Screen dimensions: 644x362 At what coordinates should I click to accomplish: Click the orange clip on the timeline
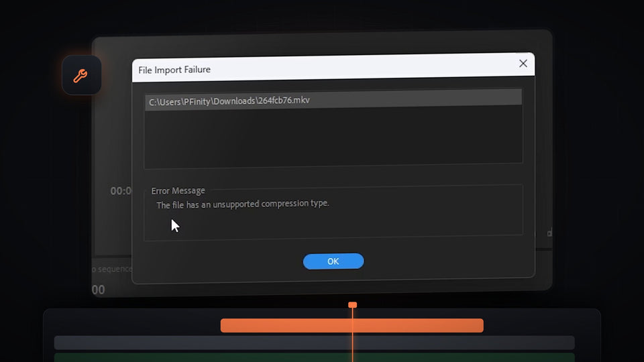tap(352, 326)
